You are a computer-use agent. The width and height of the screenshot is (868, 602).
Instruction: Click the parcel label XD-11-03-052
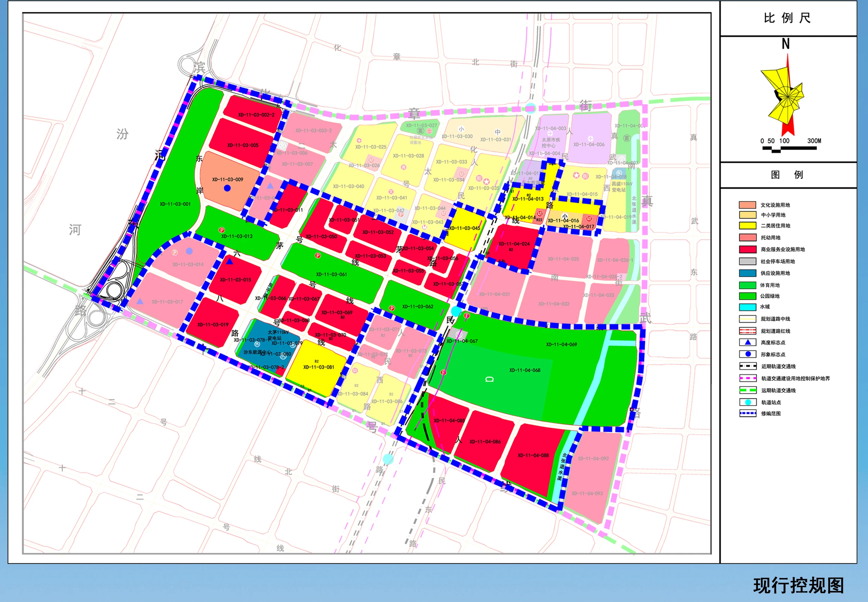click(378, 232)
